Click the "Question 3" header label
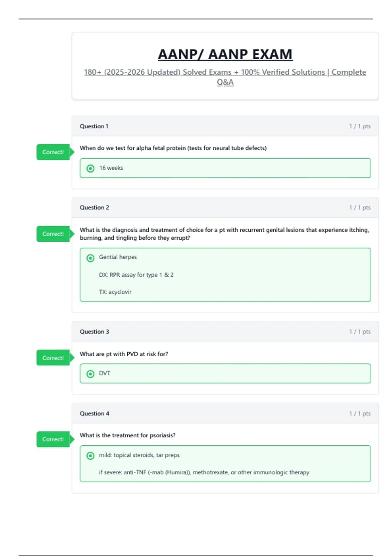This screenshot has height=556, width=392. 94,332
